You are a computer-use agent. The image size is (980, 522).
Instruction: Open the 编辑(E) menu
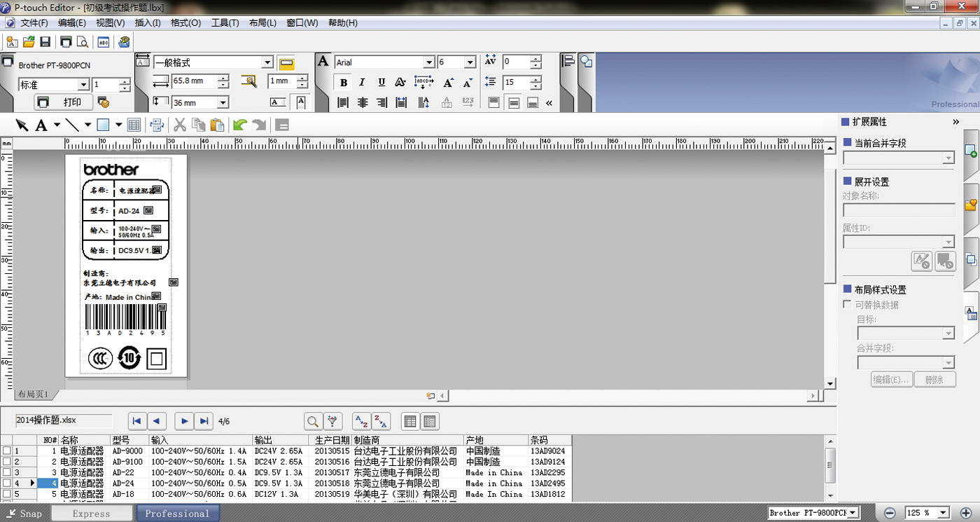[x=72, y=23]
